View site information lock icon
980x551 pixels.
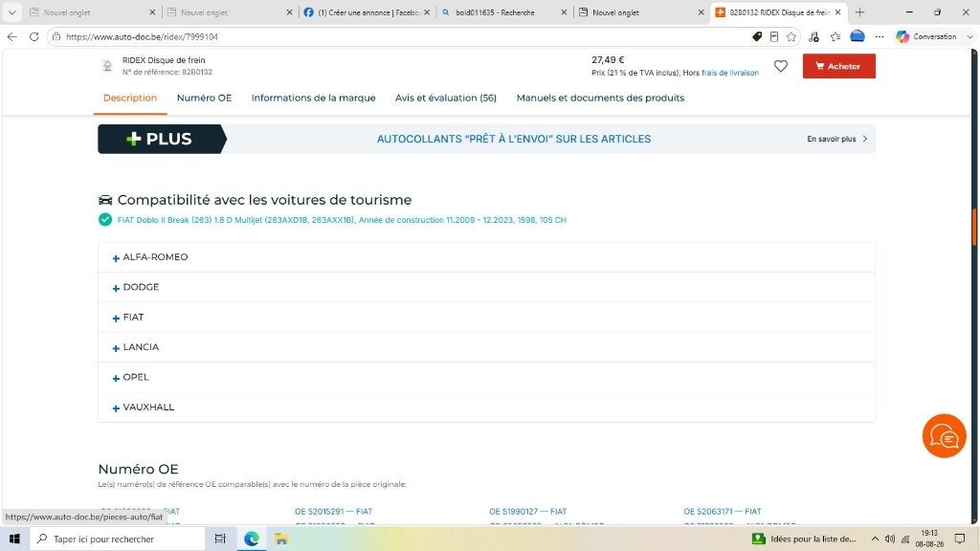tap(56, 37)
